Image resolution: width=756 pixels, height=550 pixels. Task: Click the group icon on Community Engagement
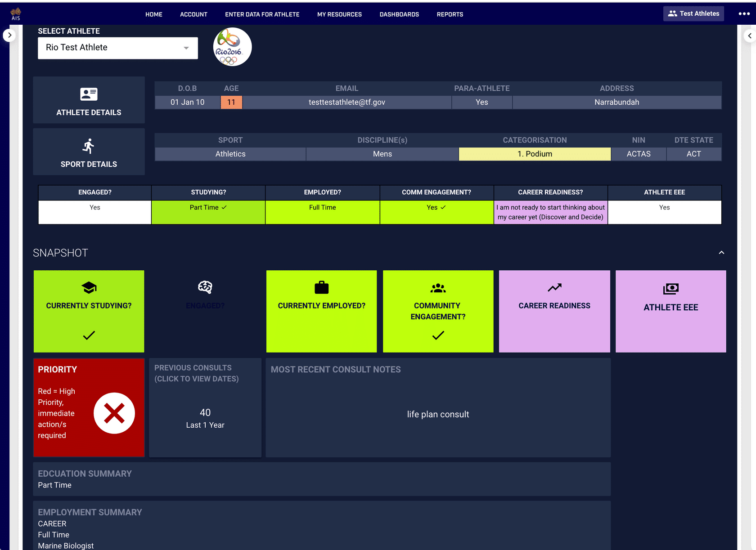(x=438, y=288)
